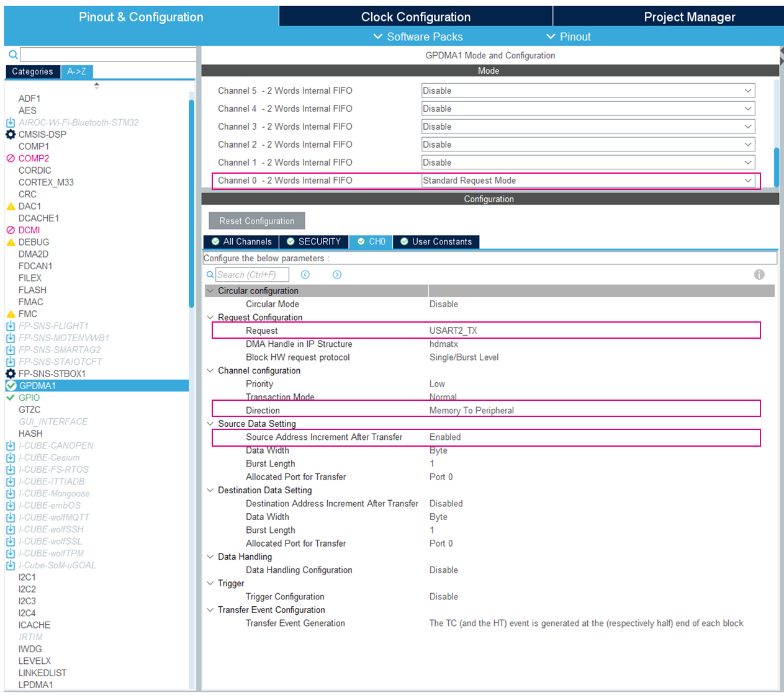Select the ICACHE peripheral in the list
Screen dimensions: 784x698
coord(34,625)
